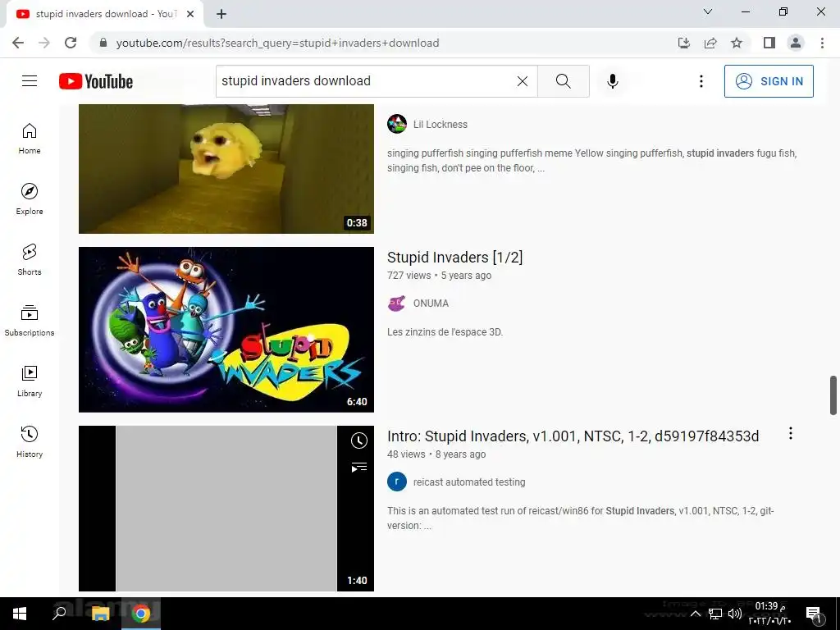Open the Chrome three-dot menu
Screen dimensions: 840x630
tap(822, 43)
